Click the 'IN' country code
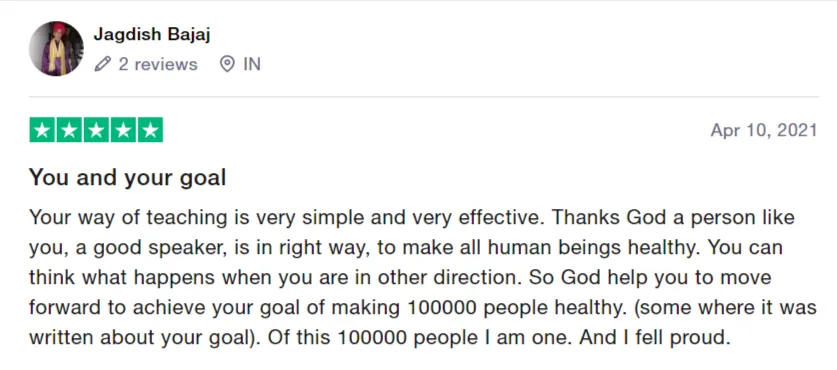The image size is (837, 370). tap(252, 65)
